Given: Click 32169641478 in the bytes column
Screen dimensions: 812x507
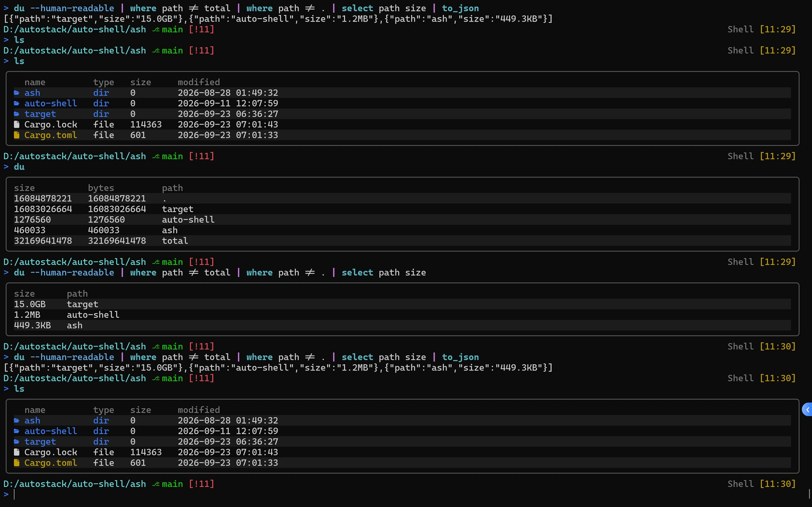Looking at the screenshot, I should pos(117,241).
